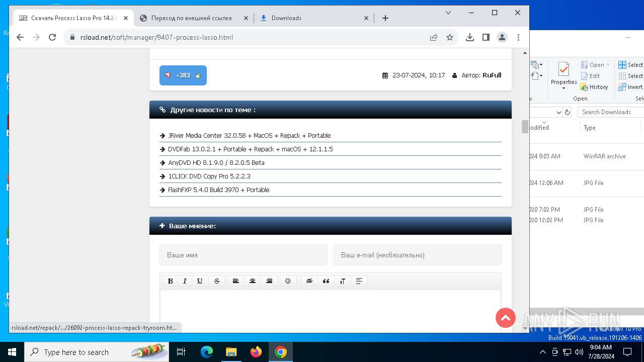Click Search Downloads box in Explorer

pos(610,112)
